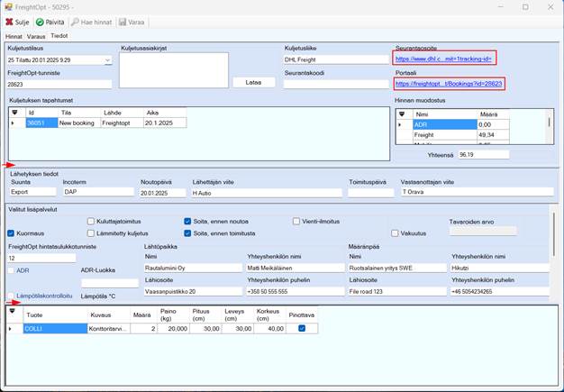Open the FreightOpt portal bookings link
This screenshot has width=564, height=392.
click(448, 84)
